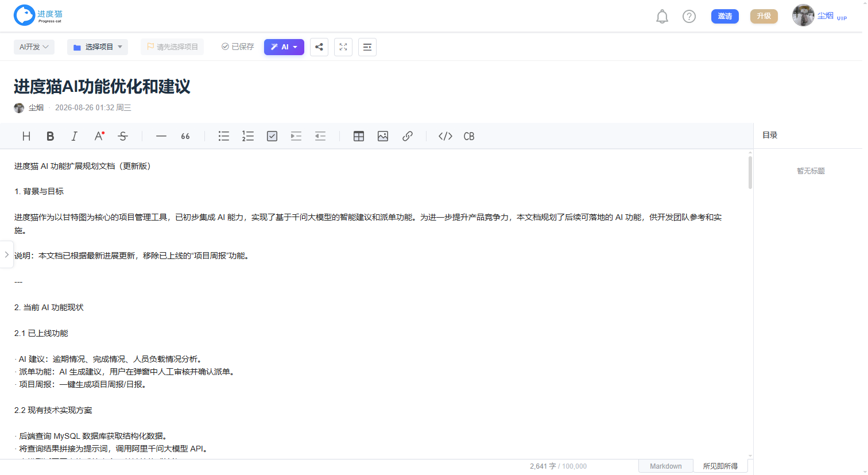Apply italic formatting
The height and width of the screenshot is (475, 868).
75,136
